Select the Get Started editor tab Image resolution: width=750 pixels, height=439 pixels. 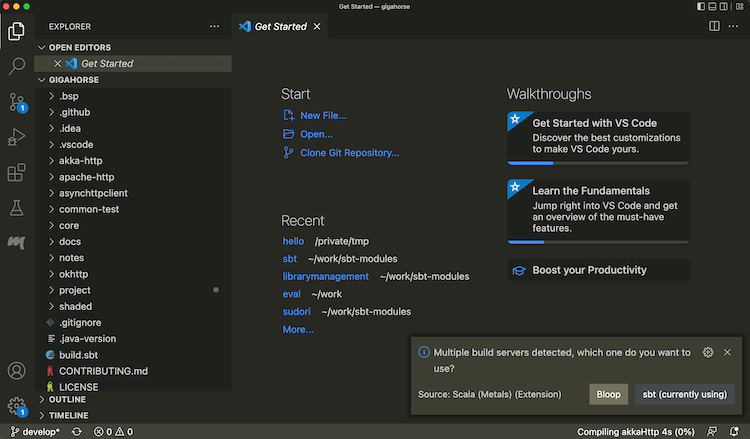pyautogui.click(x=280, y=27)
